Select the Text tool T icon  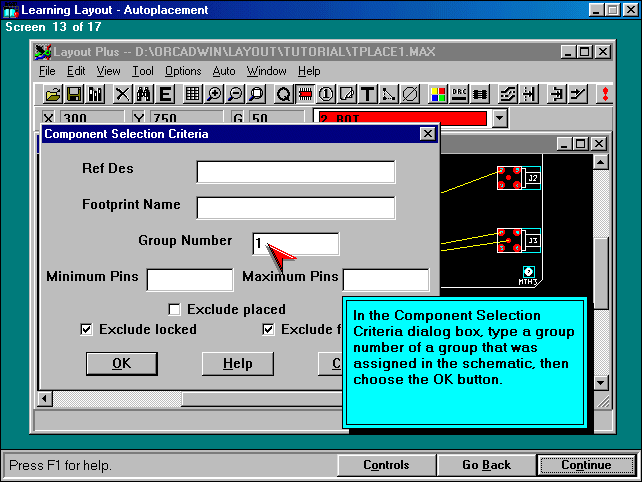coord(367,94)
